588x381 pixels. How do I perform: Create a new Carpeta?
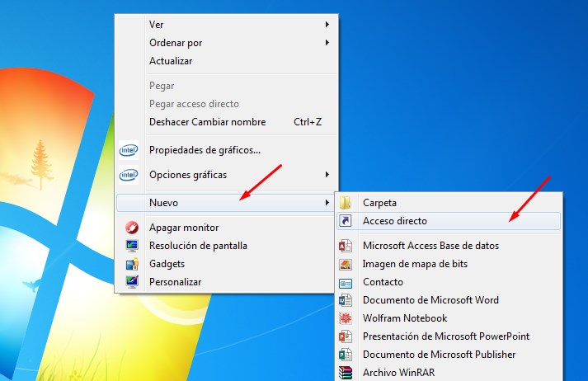tap(449, 203)
